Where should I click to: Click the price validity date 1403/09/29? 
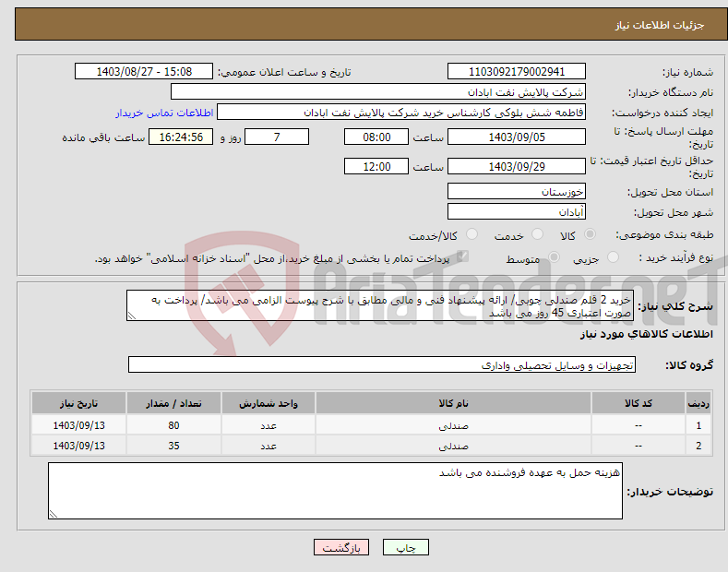coord(517,166)
